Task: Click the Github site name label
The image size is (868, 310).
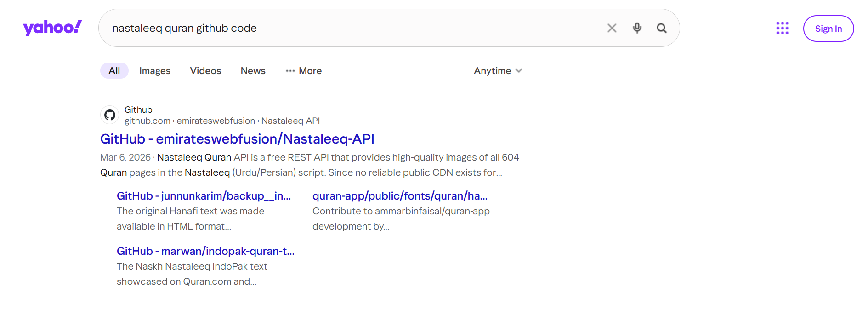Action: tap(138, 109)
